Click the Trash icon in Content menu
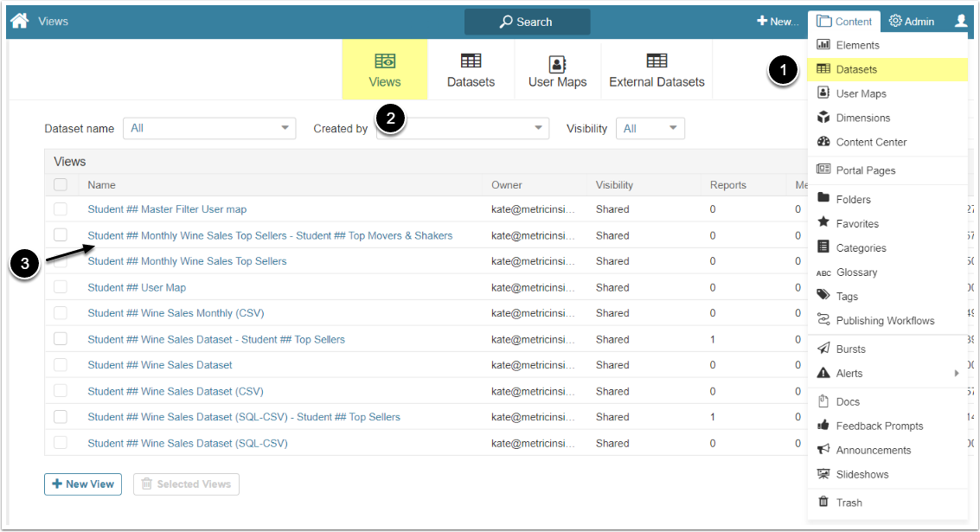Screen dimensions: 980x532 (x=823, y=503)
